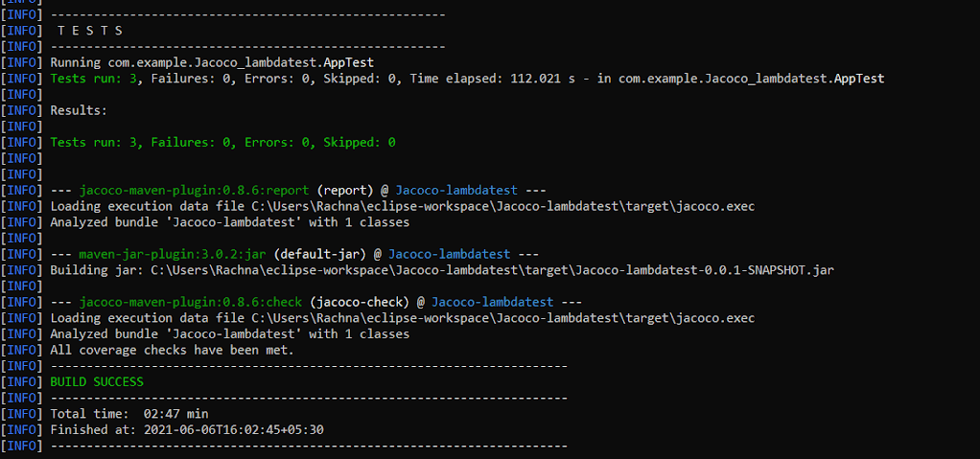This screenshot has height=459, width=980.
Task: Click 'jacoco-maven-plugin:0.8.6:check' green text
Action: (x=190, y=302)
